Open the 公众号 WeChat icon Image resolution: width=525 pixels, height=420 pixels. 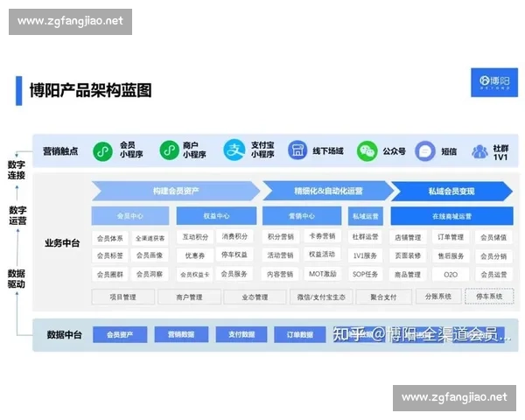point(367,150)
